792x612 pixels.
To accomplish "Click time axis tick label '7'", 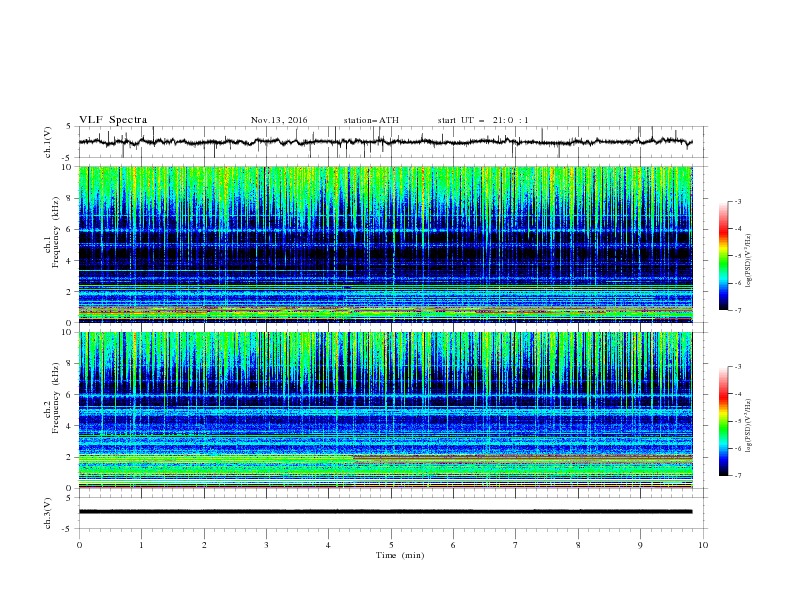I will pyautogui.click(x=516, y=545).
